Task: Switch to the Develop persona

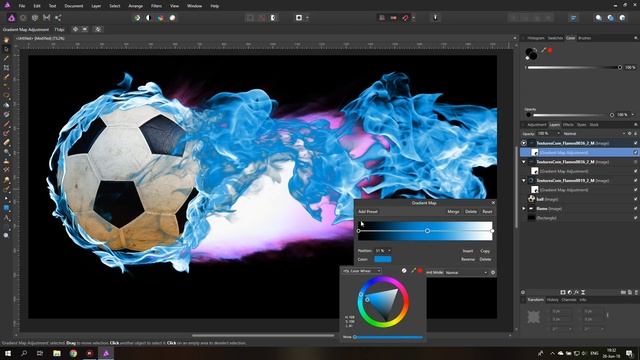Action: click(35, 18)
